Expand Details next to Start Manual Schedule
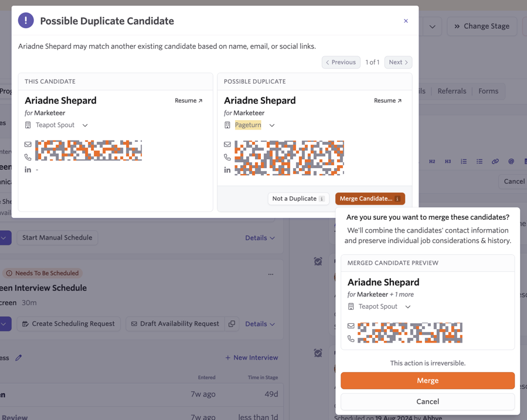The width and height of the screenshot is (527, 420). click(x=260, y=238)
